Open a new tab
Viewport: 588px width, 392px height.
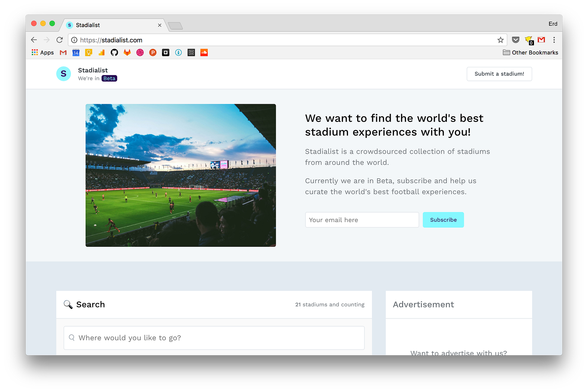pos(175,26)
